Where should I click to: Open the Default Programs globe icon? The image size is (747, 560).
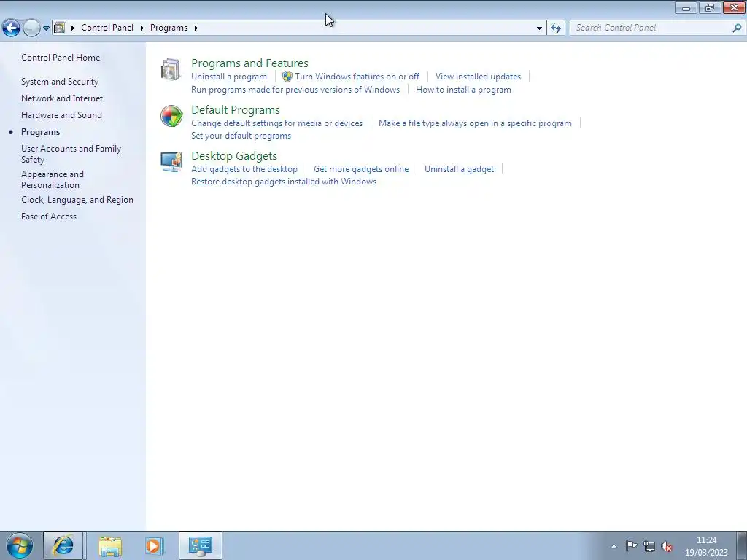(x=171, y=116)
